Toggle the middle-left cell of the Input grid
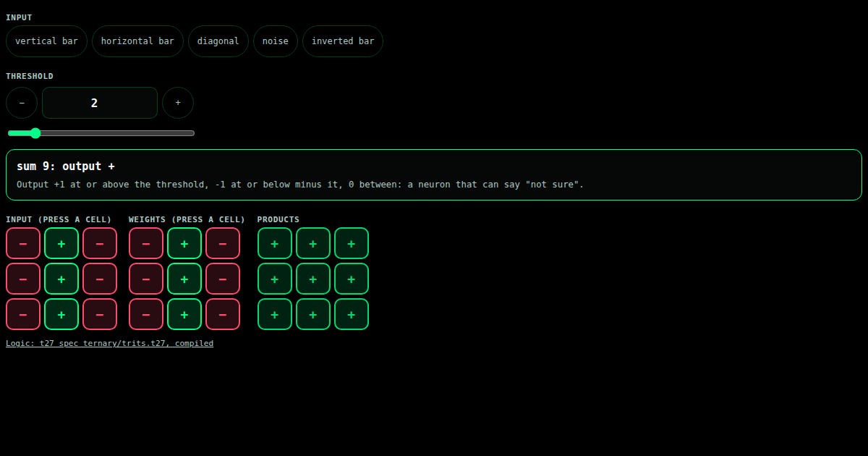The height and width of the screenshot is (456, 868). (23, 279)
